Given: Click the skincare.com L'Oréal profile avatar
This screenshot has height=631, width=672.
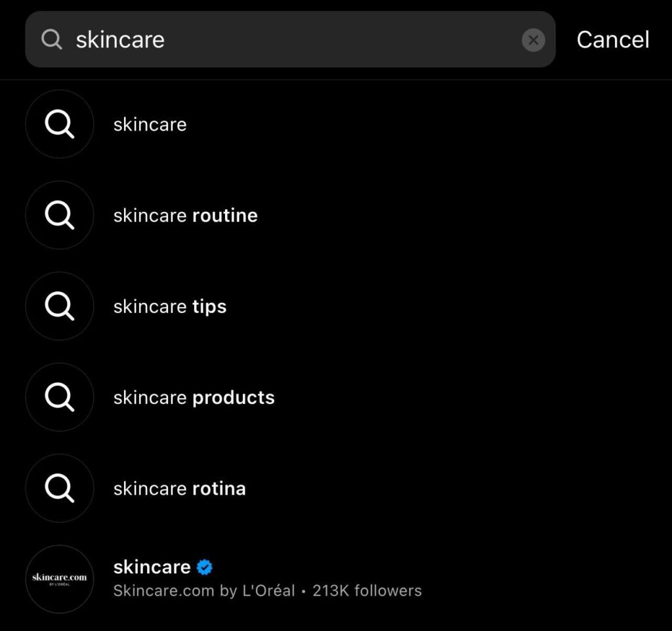Looking at the screenshot, I should pos(59,579).
